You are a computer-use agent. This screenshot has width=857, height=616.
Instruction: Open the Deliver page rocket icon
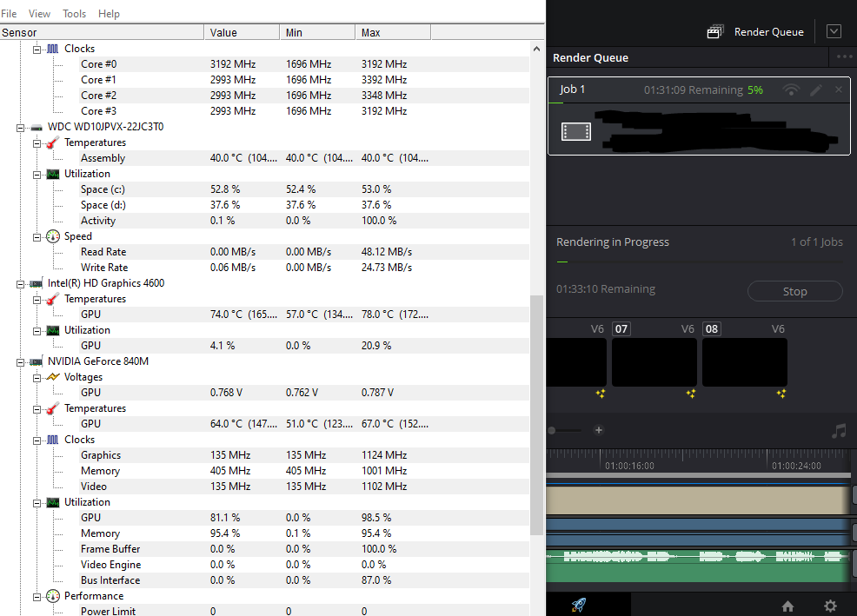(x=579, y=605)
